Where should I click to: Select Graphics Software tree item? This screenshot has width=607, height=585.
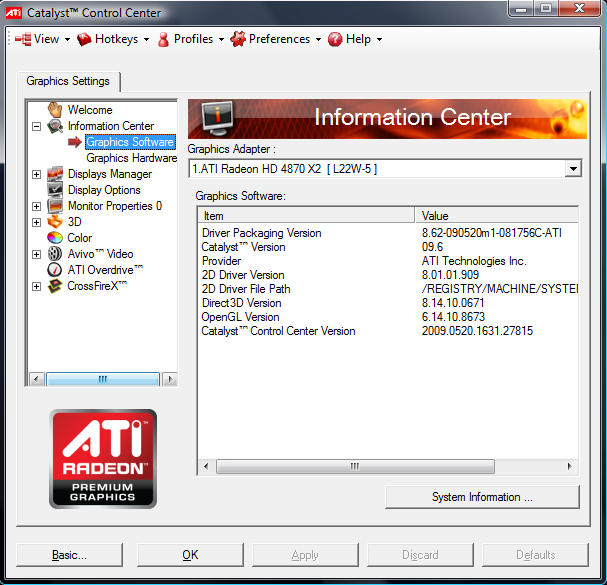tap(130, 142)
